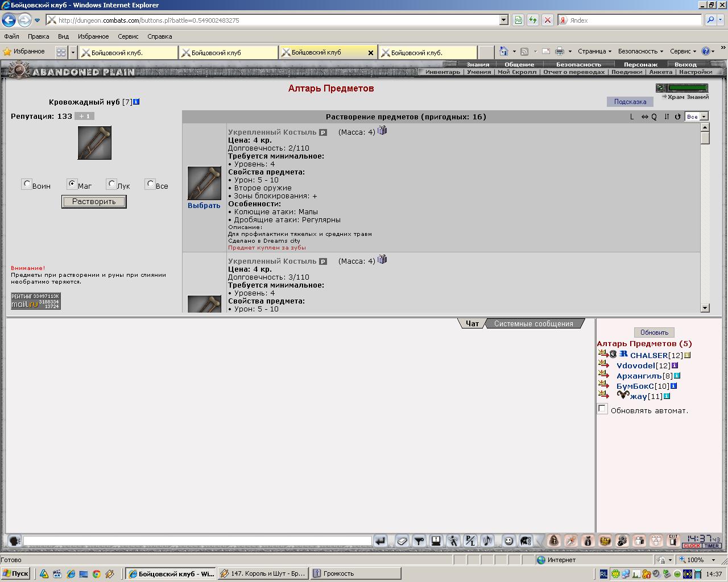Open the Все filter dropdown in dissolve header

pos(696,117)
